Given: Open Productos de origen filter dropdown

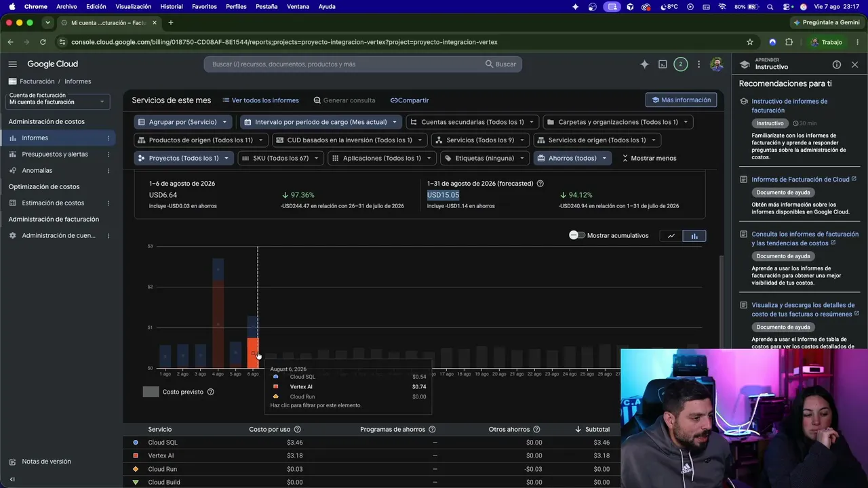Looking at the screenshot, I should (201, 140).
